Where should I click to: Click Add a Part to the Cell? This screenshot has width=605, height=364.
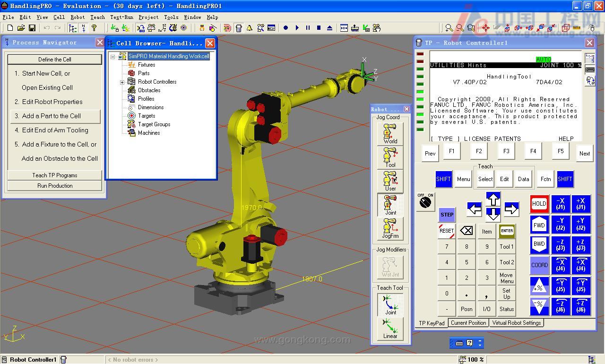point(55,116)
